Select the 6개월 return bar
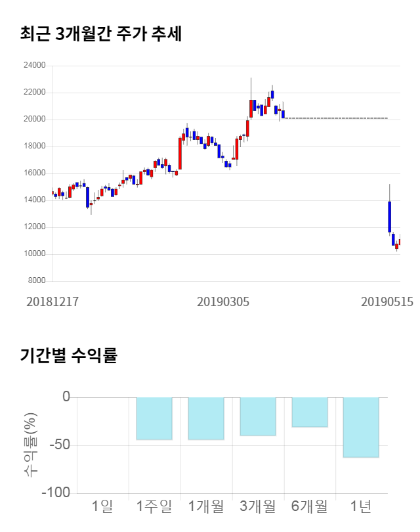This screenshot has width=420, height=532. coord(309,412)
